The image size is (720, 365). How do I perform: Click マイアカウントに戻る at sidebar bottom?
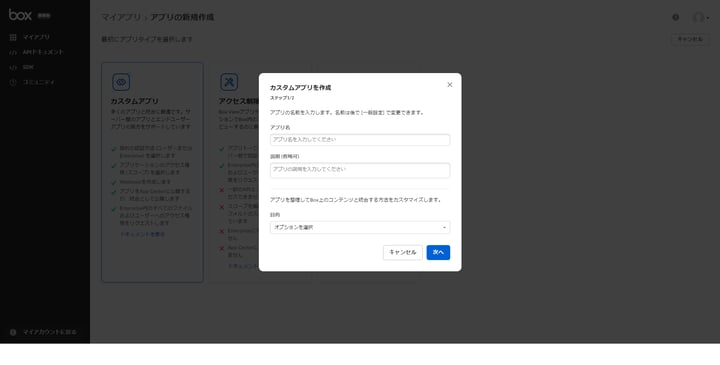50,332
